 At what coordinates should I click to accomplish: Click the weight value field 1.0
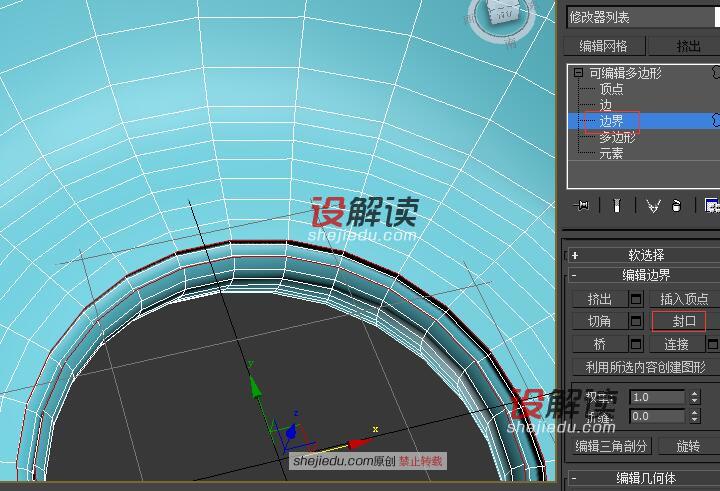pos(657,397)
